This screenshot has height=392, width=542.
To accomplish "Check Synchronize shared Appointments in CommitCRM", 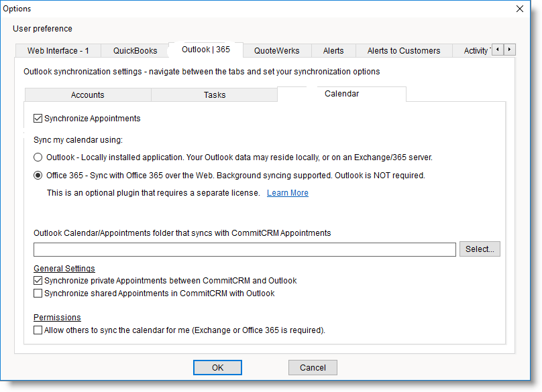I will click(x=38, y=293).
